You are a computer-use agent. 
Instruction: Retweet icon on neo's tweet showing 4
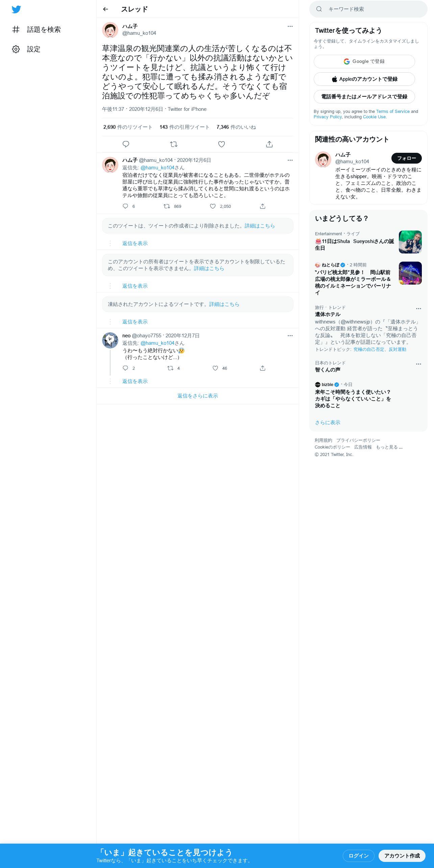170,368
